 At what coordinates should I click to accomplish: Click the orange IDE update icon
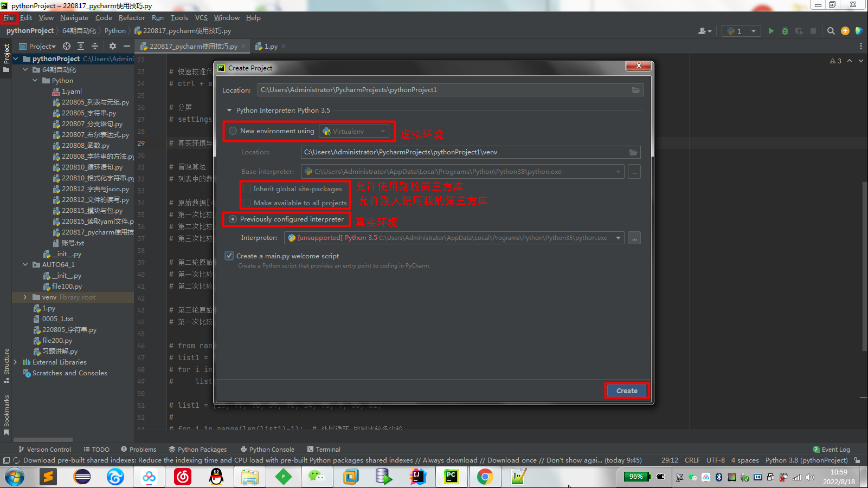845,31
